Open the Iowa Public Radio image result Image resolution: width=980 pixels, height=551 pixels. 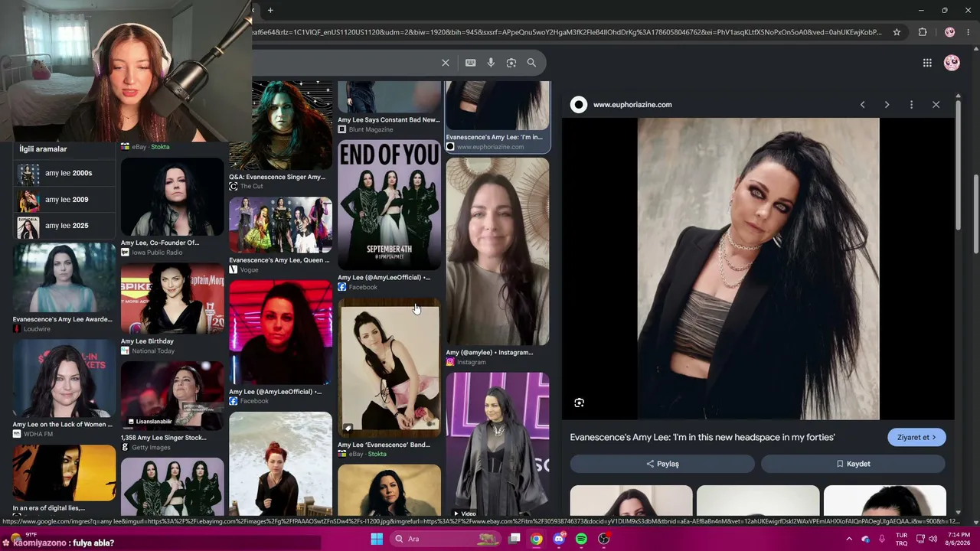click(x=172, y=197)
